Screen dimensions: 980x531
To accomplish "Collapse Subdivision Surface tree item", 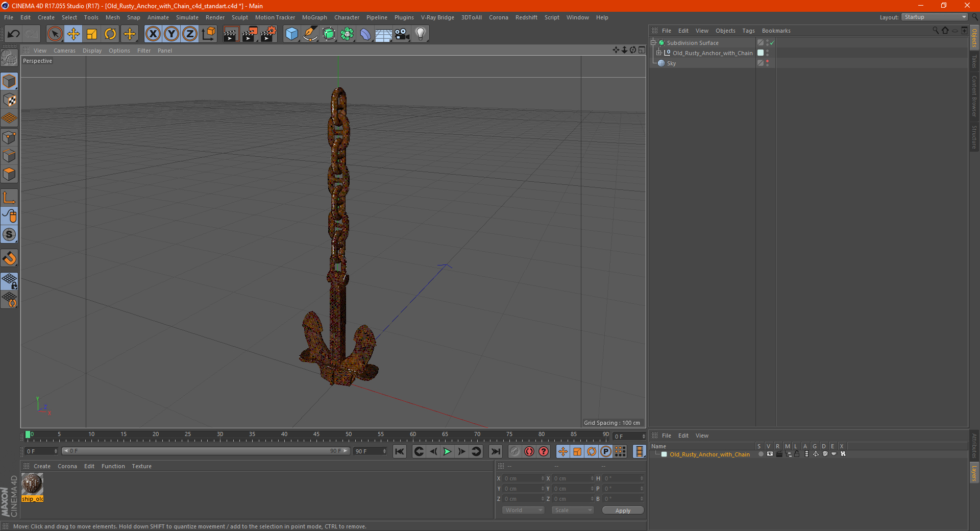I will (653, 43).
